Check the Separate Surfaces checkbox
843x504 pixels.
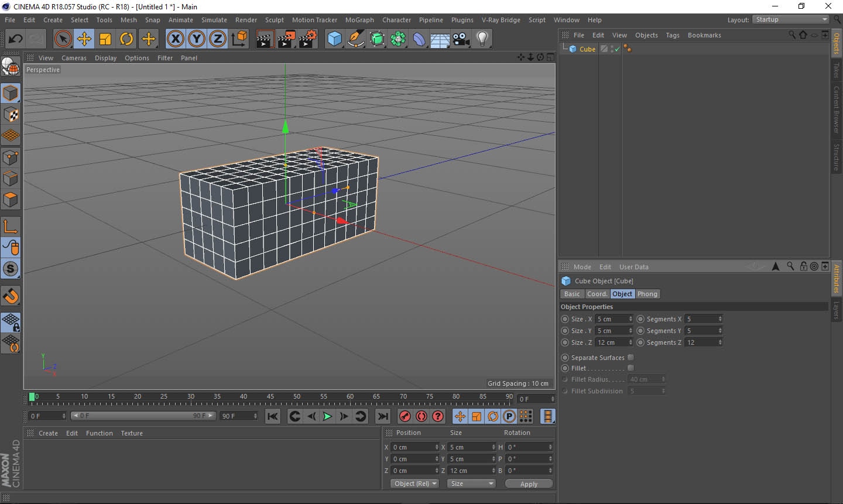(x=630, y=358)
